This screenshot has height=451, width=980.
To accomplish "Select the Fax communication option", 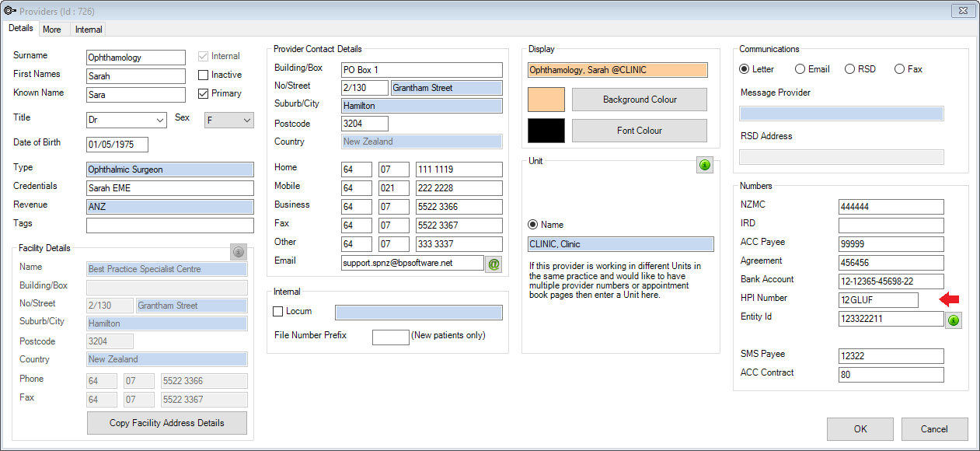I will click(900, 69).
